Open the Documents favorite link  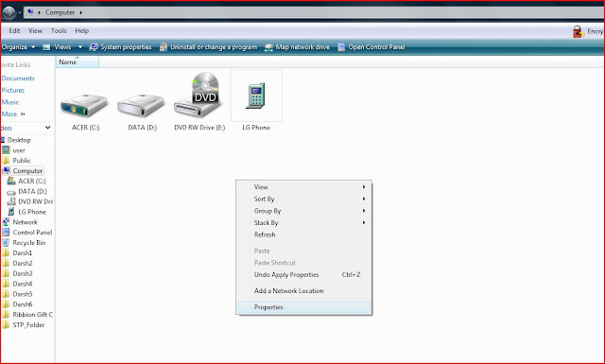tap(18, 78)
